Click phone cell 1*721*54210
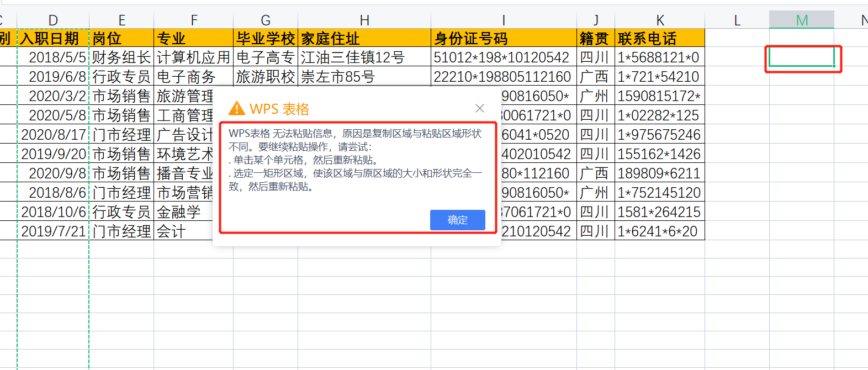Image resolution: width=868 pixels, height=370 pixels. 660,76
